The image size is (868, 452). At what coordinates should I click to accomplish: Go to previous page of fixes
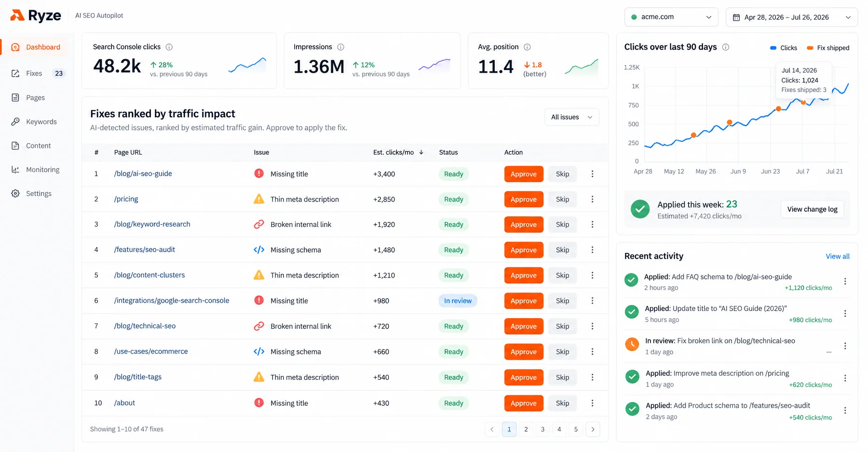pos(492,429)
